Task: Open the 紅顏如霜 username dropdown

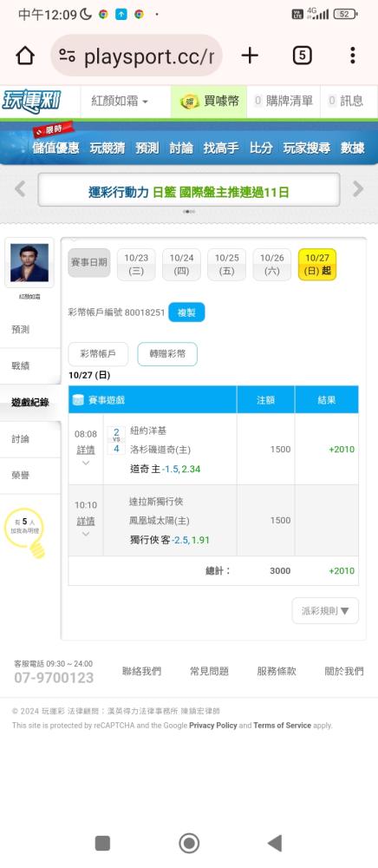Action: [x=120, y=102]
